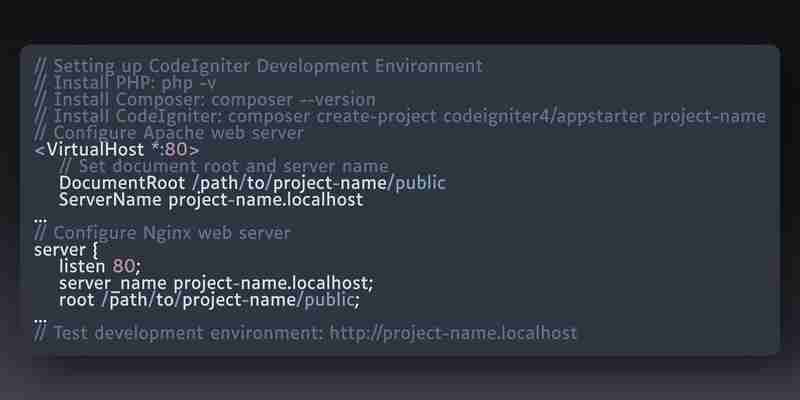Screen dimensions: 800x400
Task: Click the 'Install Composer: composer --version' line
Action: tap(205, 99)
